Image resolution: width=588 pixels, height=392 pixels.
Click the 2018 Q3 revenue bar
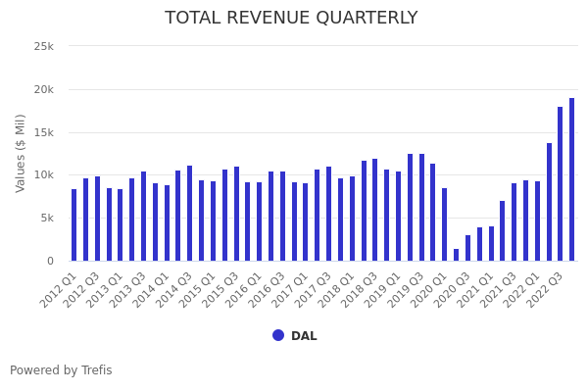374,210
